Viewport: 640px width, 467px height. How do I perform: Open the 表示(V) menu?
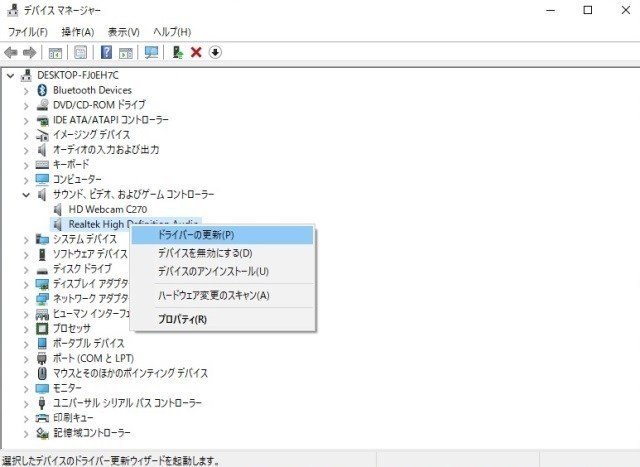coord(124,32)
